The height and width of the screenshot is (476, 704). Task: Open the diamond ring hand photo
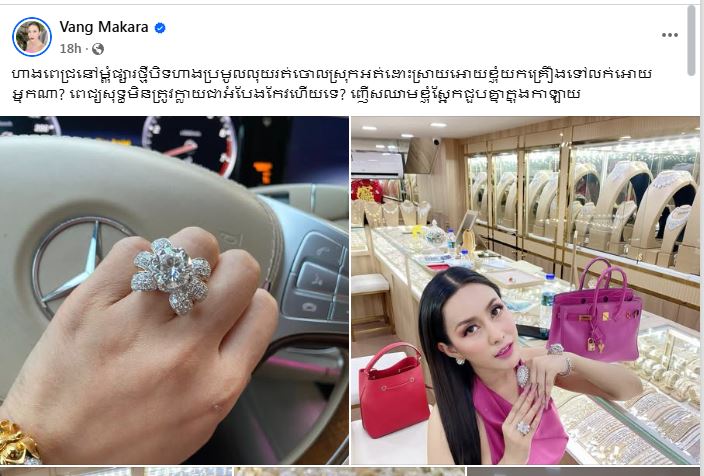coord(174,290)
